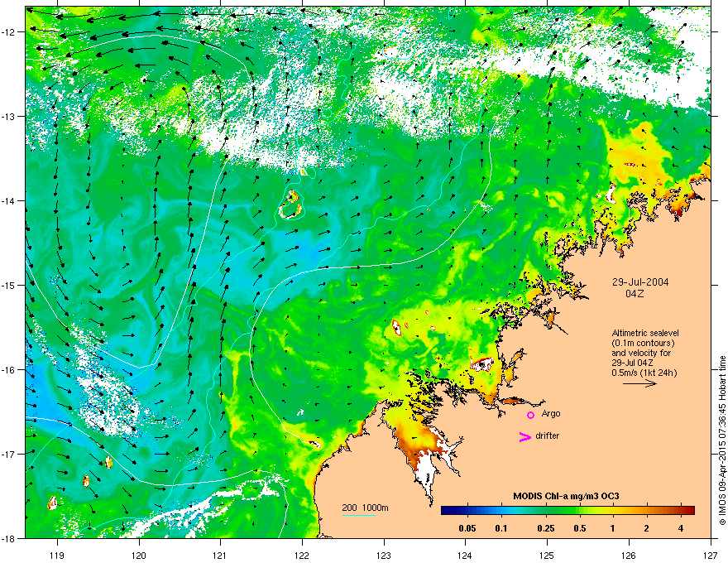The width and height of the screenshot is (728, 563).
Task: Click the latitude label '-17'
Action: coord(8,455)
